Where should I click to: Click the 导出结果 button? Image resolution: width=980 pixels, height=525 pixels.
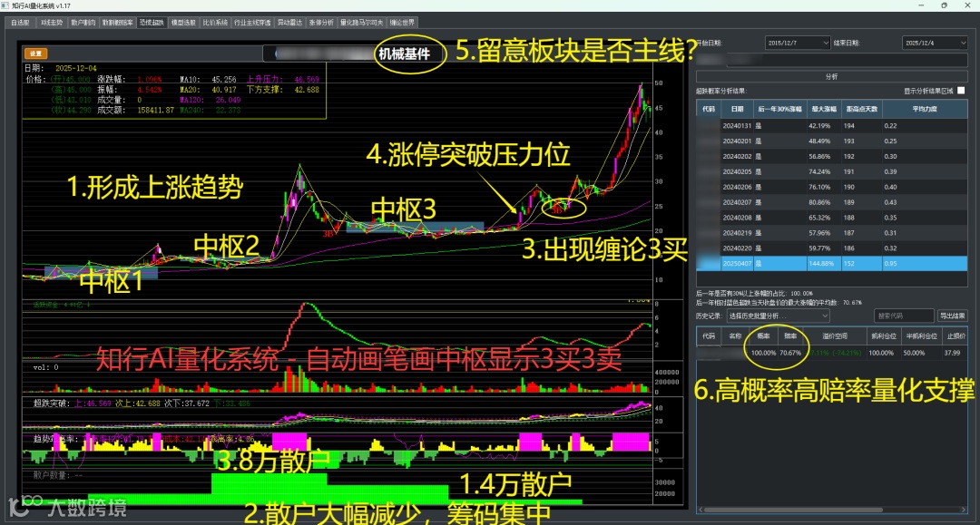[952, 316]
